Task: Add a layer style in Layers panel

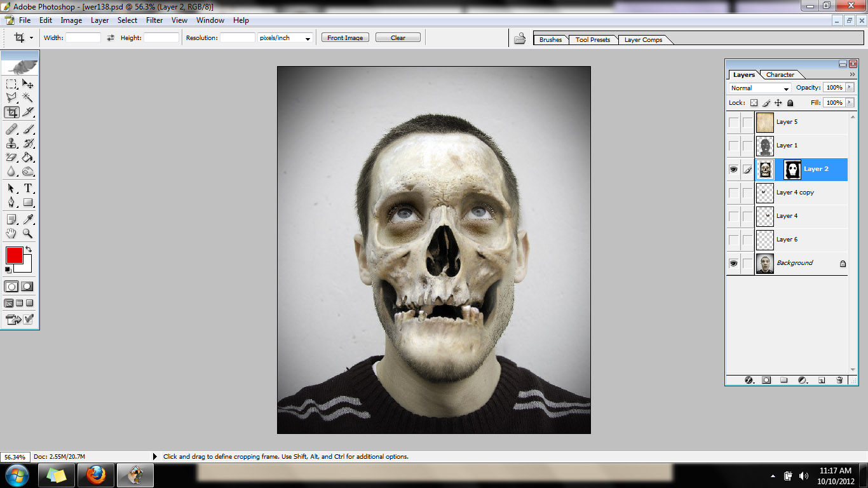Action: coord(749,380)
